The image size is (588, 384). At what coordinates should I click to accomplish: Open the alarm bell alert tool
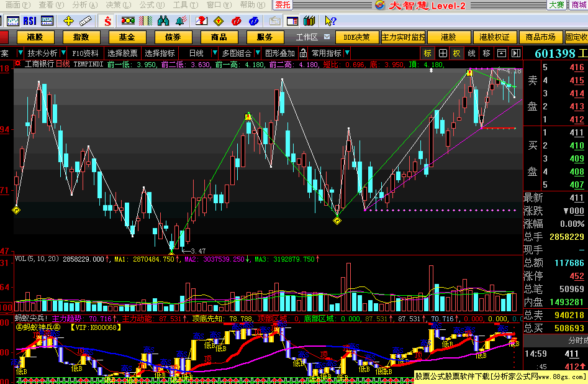(181, 21)
